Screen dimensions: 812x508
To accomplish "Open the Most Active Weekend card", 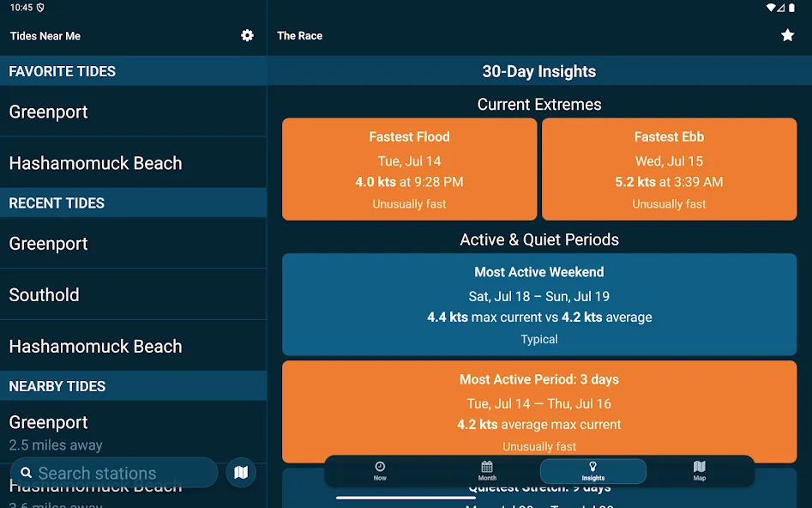I will click(x=539, y=305).
